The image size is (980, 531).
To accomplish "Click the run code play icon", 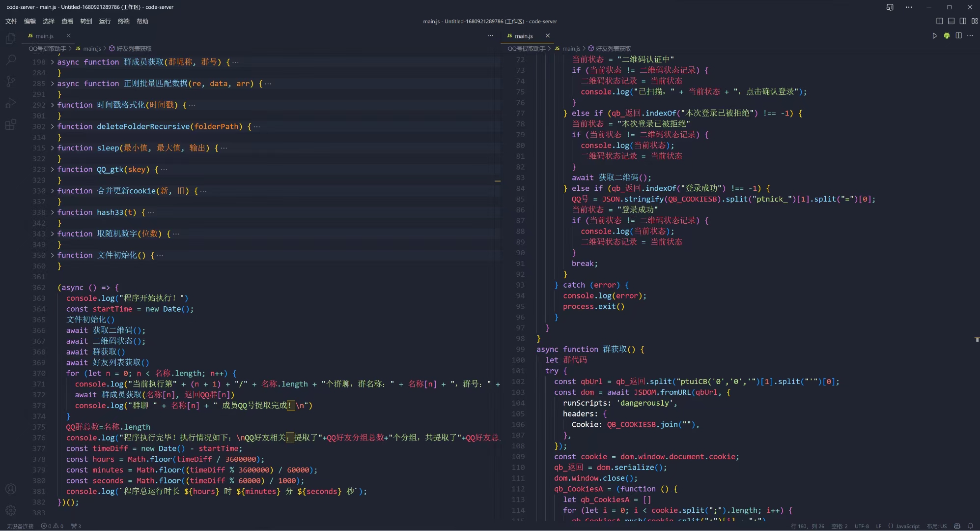I will (x=935, y=36).
